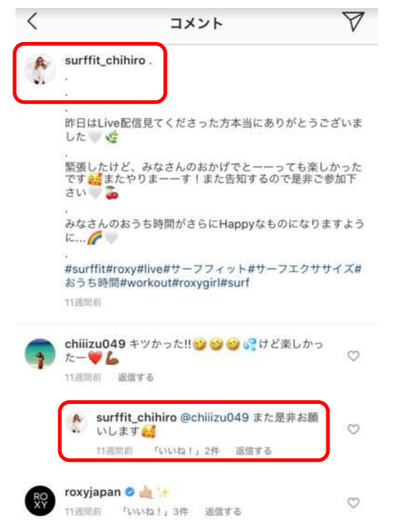This screenshot has height=532, width=408.
Task: Tap the back arrow in header
Action: pyautogui.click(x=32, y=22)
